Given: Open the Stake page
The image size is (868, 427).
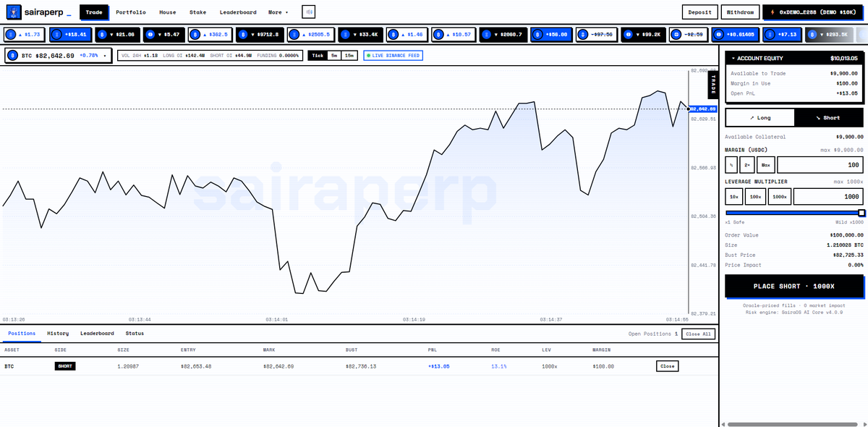Looking at the screenshot, I should click(197, 12).
